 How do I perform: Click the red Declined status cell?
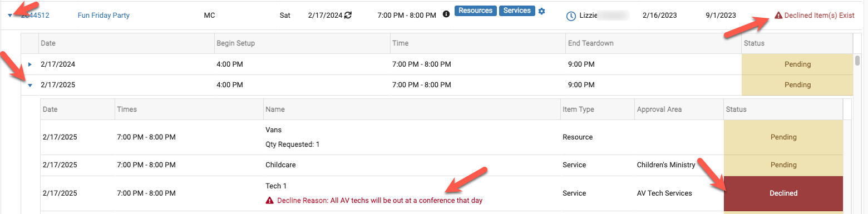[x=783, y=193]
